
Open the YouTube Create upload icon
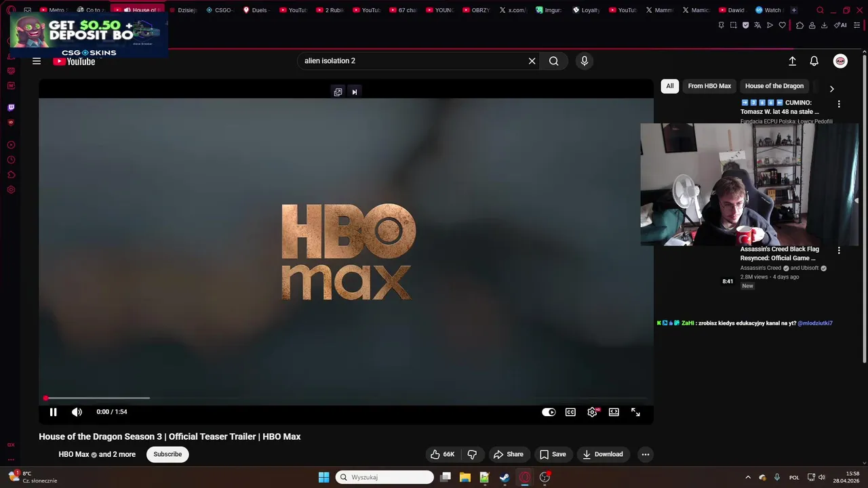click(792, 61)
